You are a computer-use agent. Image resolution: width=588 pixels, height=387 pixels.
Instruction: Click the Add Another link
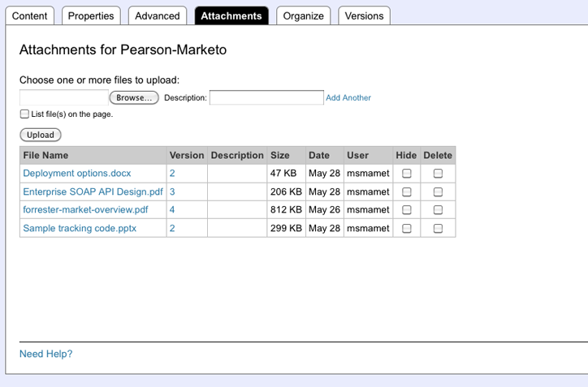pos(348,98)
